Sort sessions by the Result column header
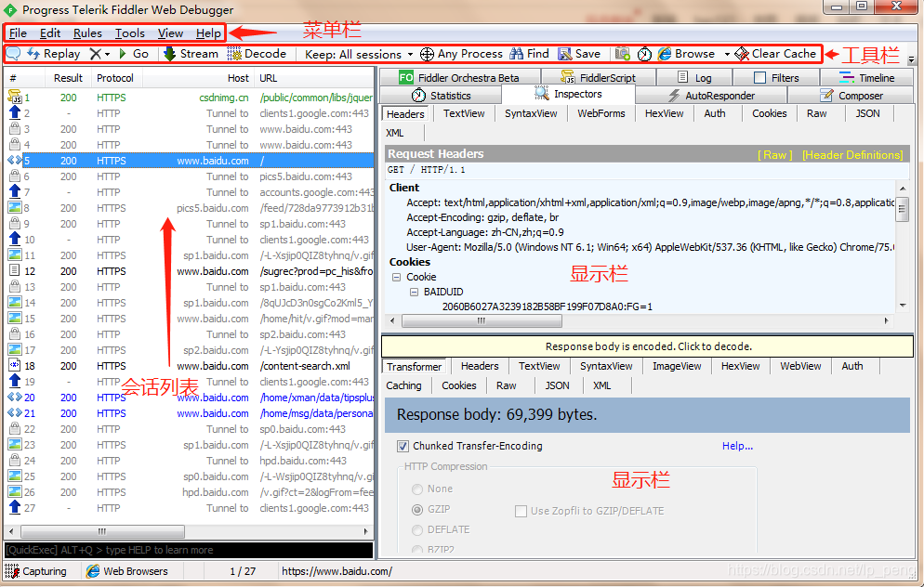Image resolution: width=924 pixels, height=587 pixels. coord(69,78)
